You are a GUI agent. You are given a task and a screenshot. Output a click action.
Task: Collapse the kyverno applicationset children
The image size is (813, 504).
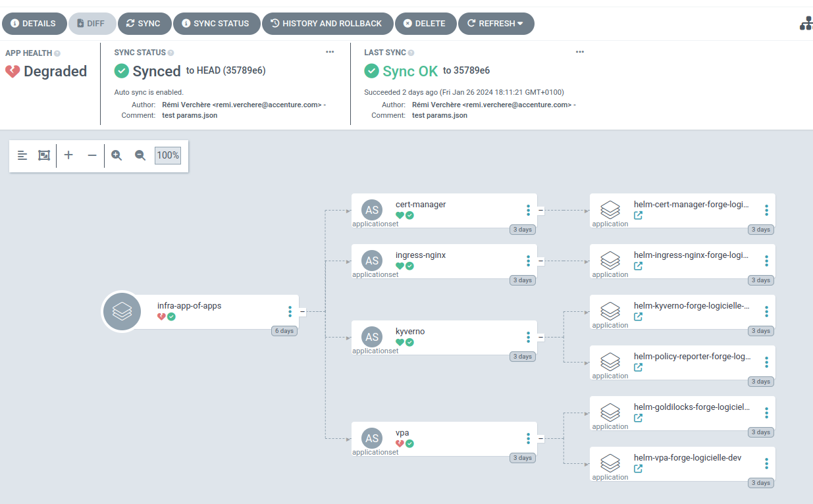point(540,337)
